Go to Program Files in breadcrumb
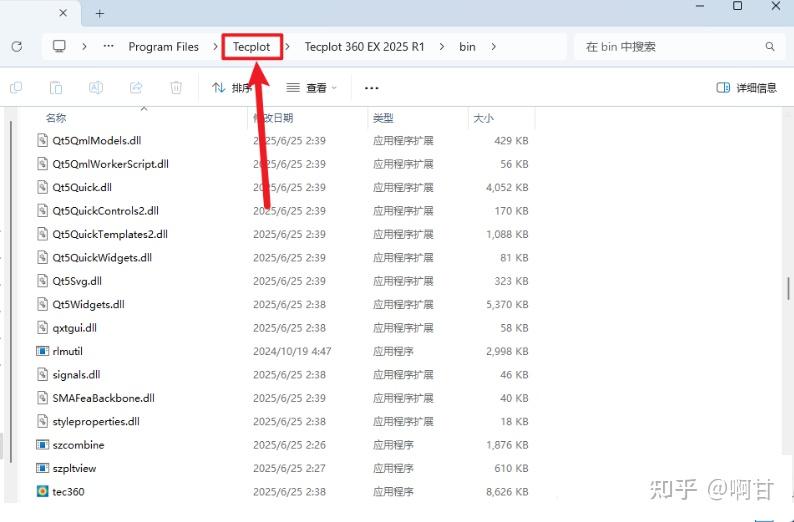 [x=164, y=47]
